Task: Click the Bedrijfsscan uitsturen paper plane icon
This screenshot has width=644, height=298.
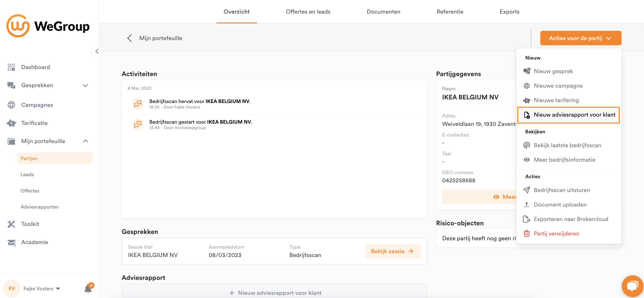Action: (527, 190)
